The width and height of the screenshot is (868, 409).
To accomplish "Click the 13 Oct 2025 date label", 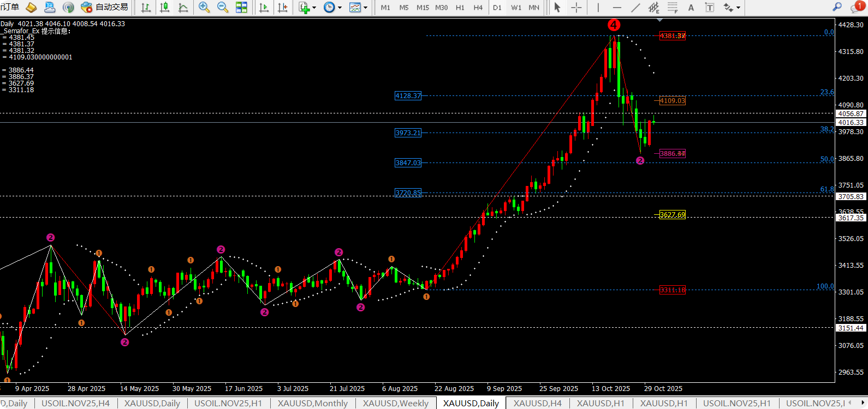I will point(611,389).
